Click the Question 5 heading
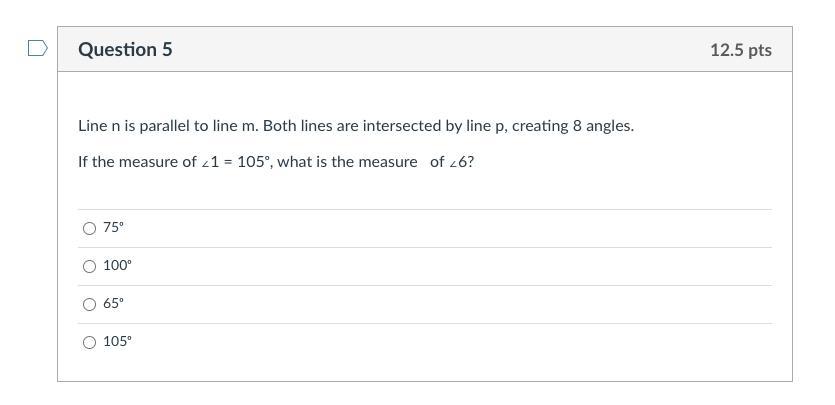Image resolution: width=835 pixels, height=405 pixels. point(125,49)
